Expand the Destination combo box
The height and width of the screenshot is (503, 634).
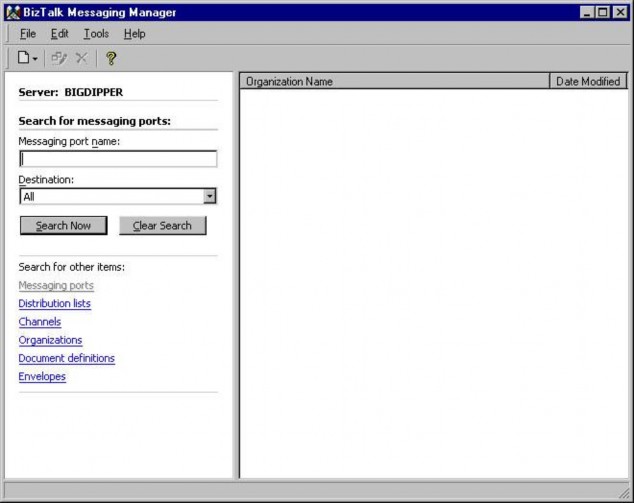[209, 196]
